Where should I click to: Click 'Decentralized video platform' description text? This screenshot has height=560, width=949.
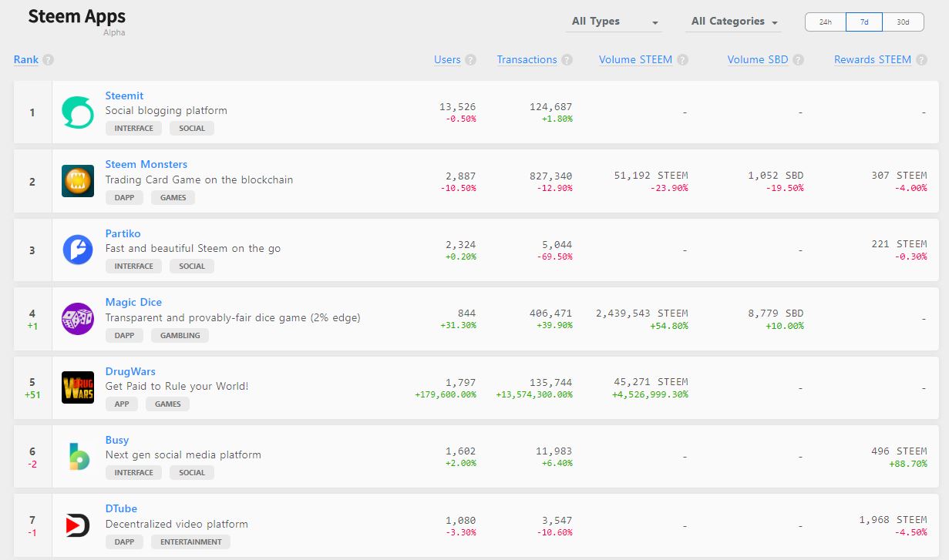point(177,524)
